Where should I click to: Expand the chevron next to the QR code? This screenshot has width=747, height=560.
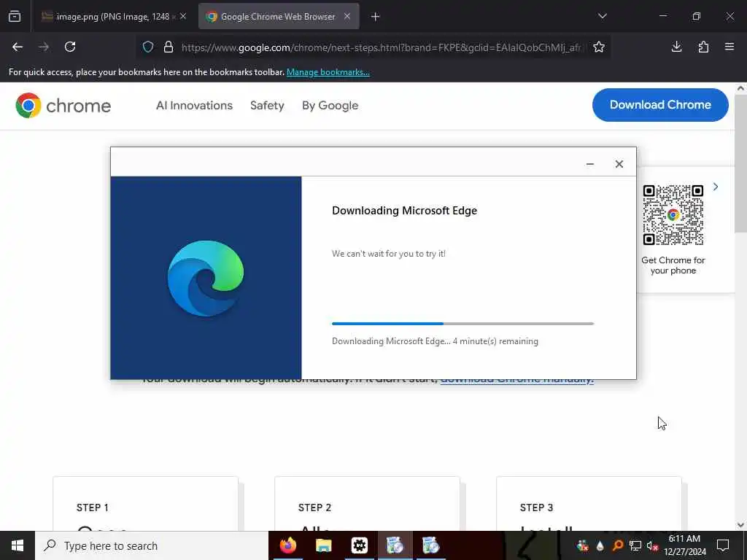click(716, 187)
